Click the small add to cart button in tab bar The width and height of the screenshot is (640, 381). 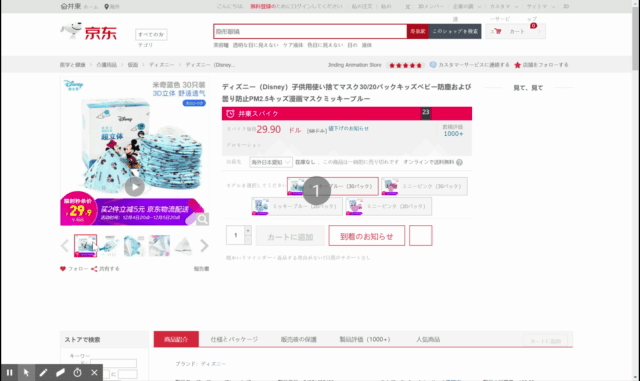545,341
